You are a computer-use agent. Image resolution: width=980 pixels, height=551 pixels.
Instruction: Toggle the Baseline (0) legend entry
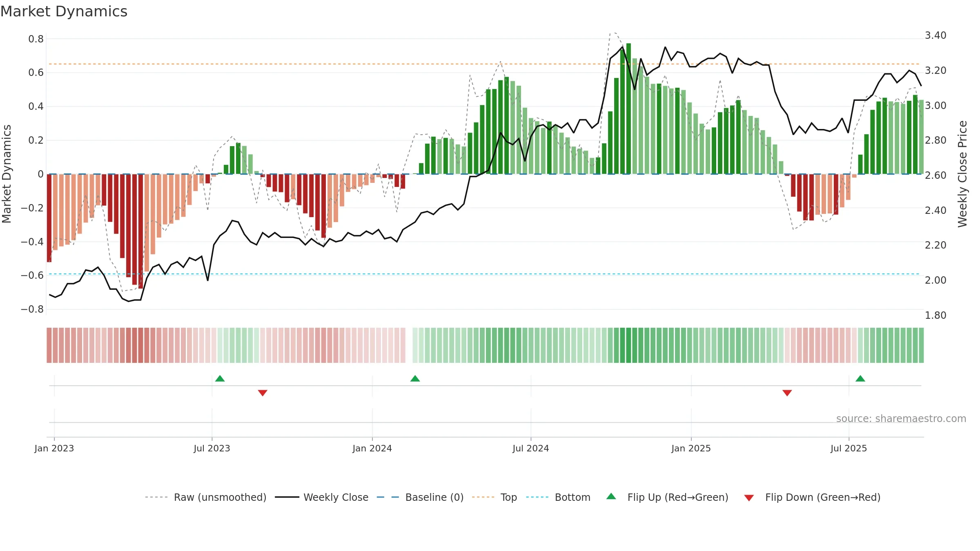(420, 497)
